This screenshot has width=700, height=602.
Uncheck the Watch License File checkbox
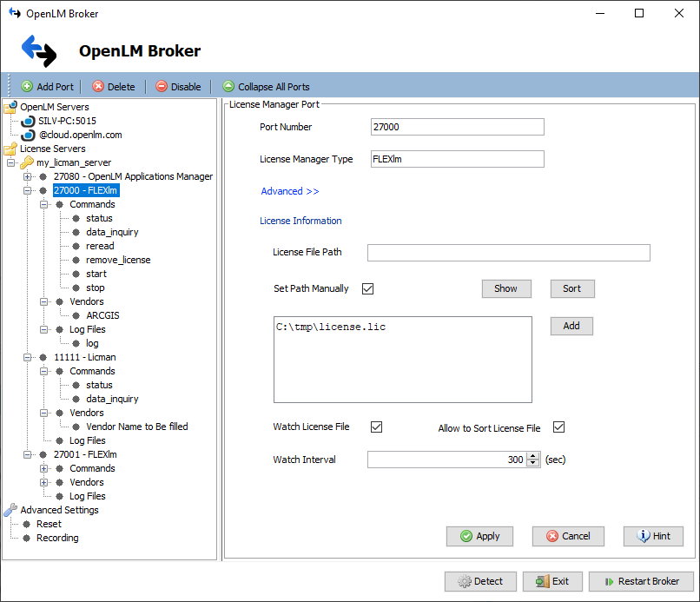click(377, 427)
